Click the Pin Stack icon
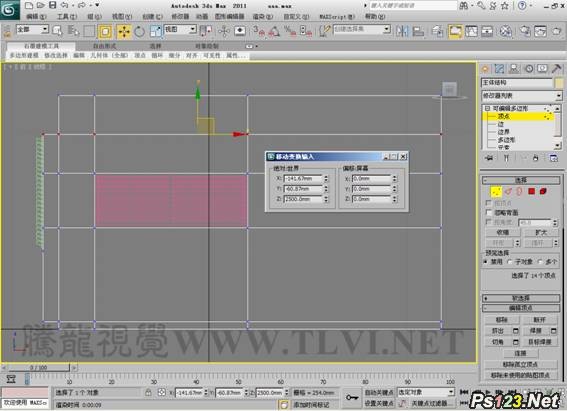567x411 pixels. pos(489,158)
